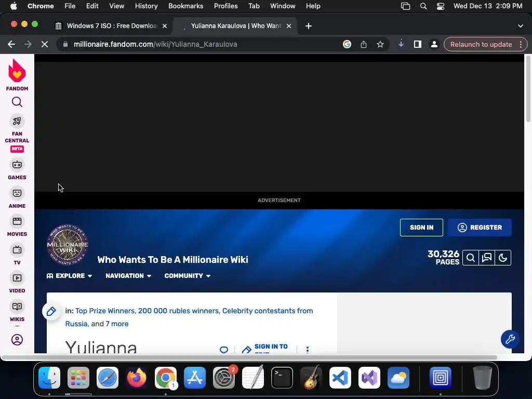Viewport: 532px width, 399px height.
Task: Open the page comments bubble icon
Action: point(224,350)
